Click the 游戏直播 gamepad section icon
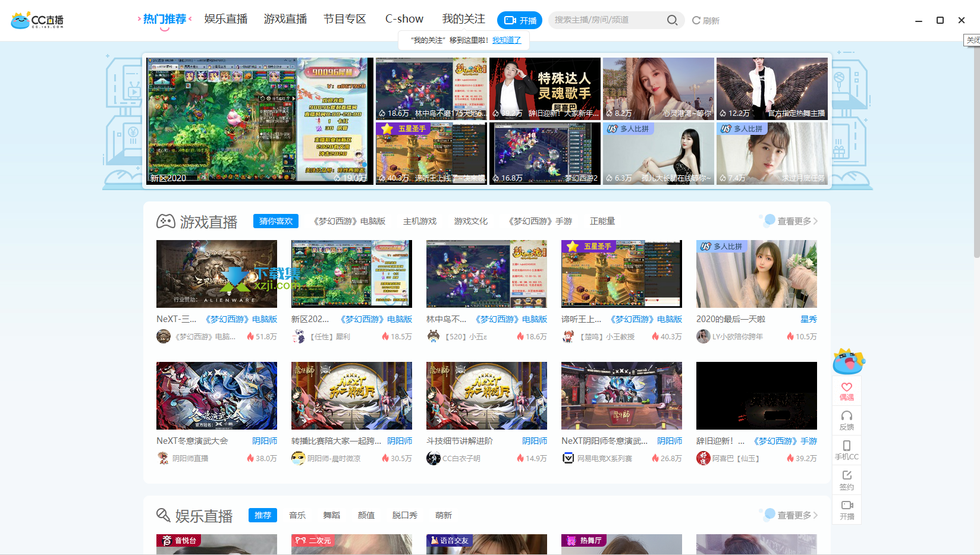Viewport: 980px width, 555px height. pos(165,221)
